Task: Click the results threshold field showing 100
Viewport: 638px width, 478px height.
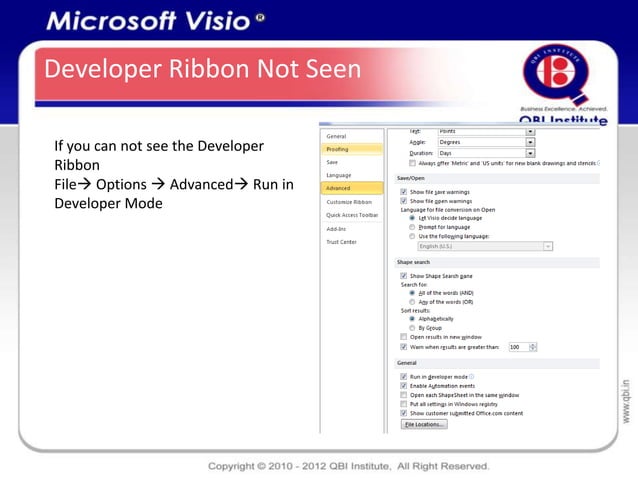Action: click(x=518, y=347)
